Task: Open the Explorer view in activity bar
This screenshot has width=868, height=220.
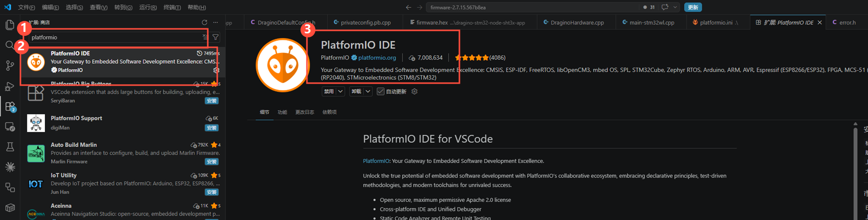Action: (x=10, y=25)
